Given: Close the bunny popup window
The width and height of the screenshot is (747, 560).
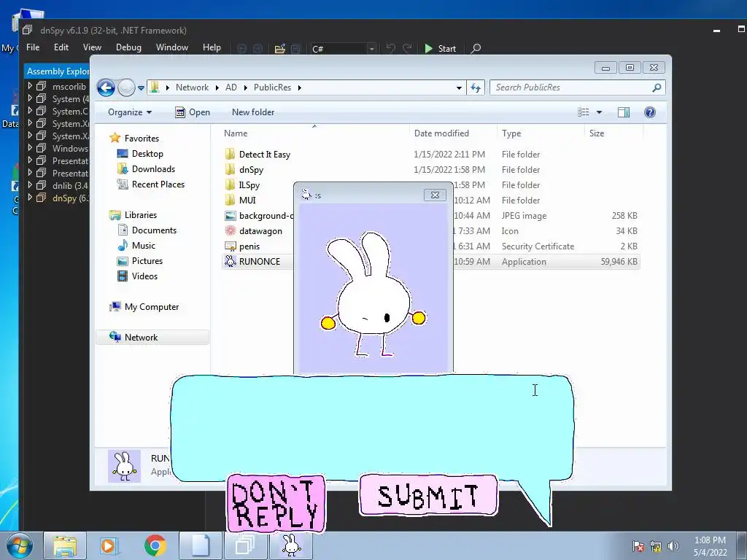Looking at the screenshot, I should click(x=435, y=195).
